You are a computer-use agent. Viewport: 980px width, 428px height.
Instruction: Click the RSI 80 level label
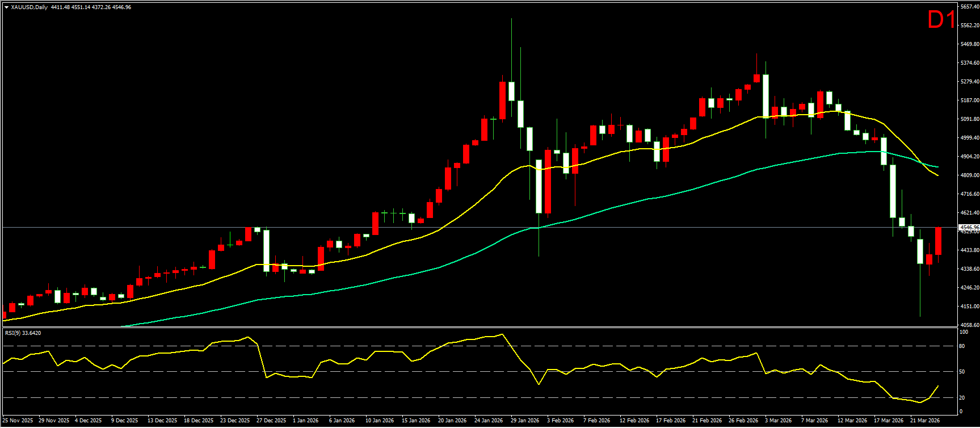962,346
